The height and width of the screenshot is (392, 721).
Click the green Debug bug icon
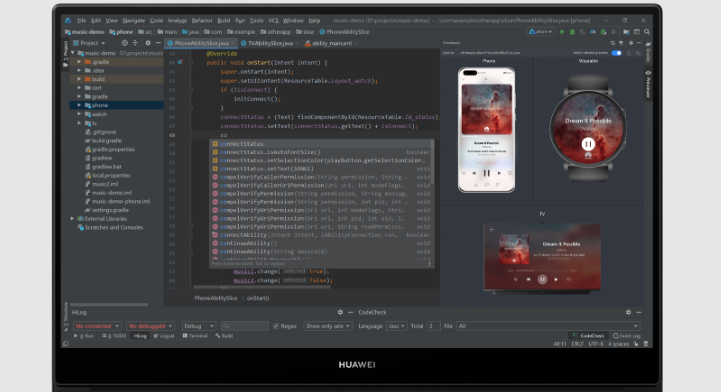click(572, 32)
